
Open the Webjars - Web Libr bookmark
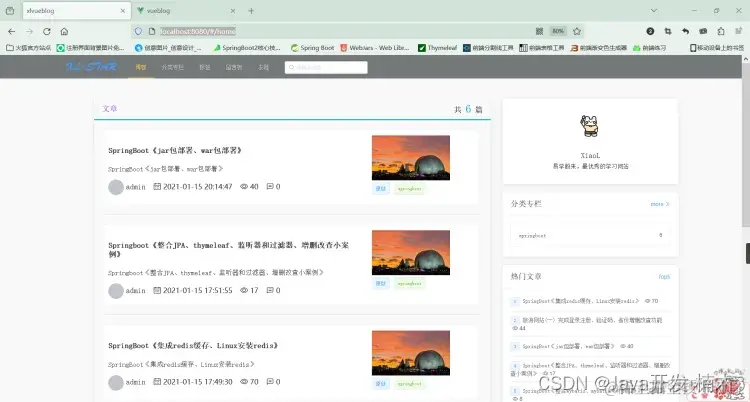(x=375, y=48)
